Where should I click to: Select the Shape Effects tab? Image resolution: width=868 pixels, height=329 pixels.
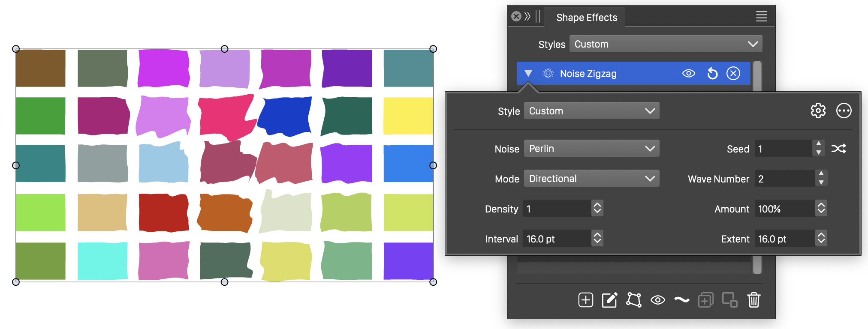(586, 18)
